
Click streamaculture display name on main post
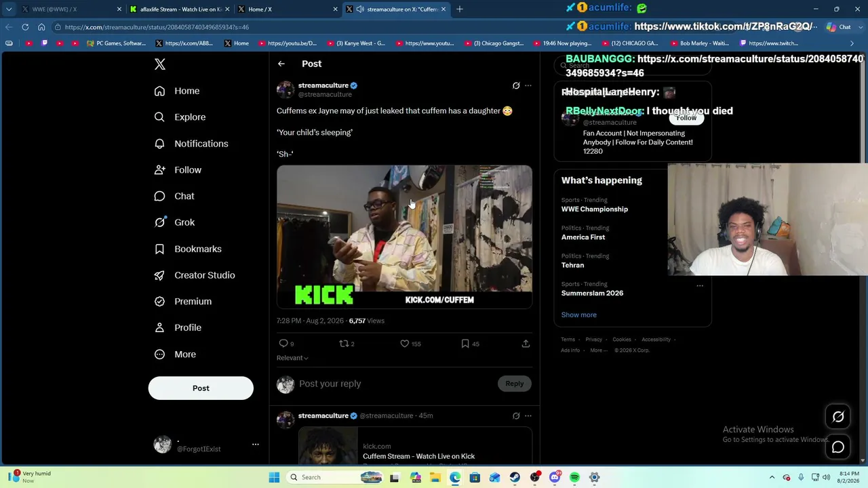323,85
